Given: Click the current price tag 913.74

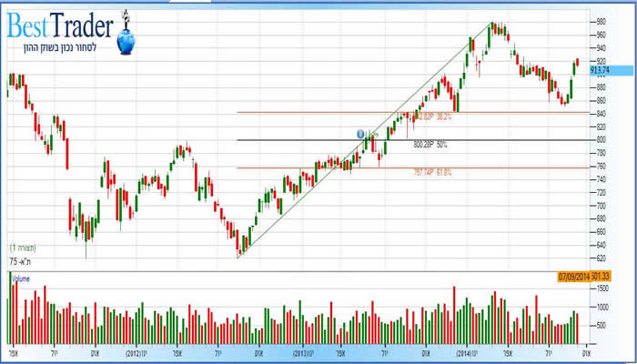Looking at the screenshot, I should (x=601, y=69).
